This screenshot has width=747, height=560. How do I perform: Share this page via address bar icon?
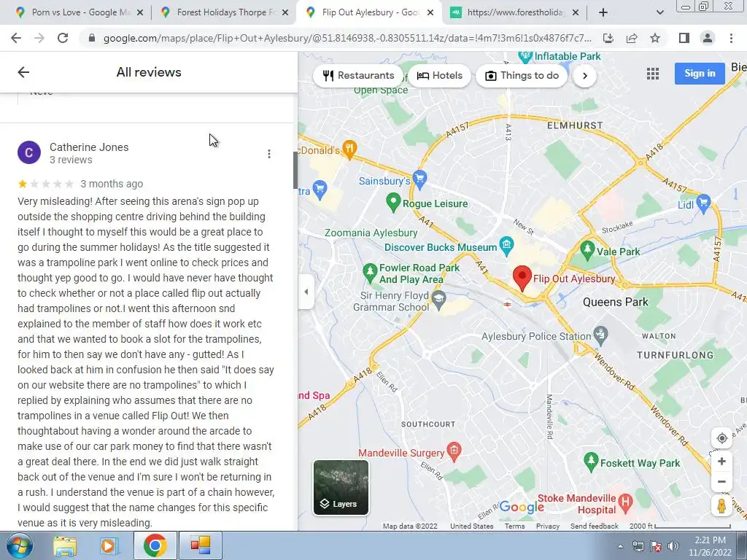point(632,38)
